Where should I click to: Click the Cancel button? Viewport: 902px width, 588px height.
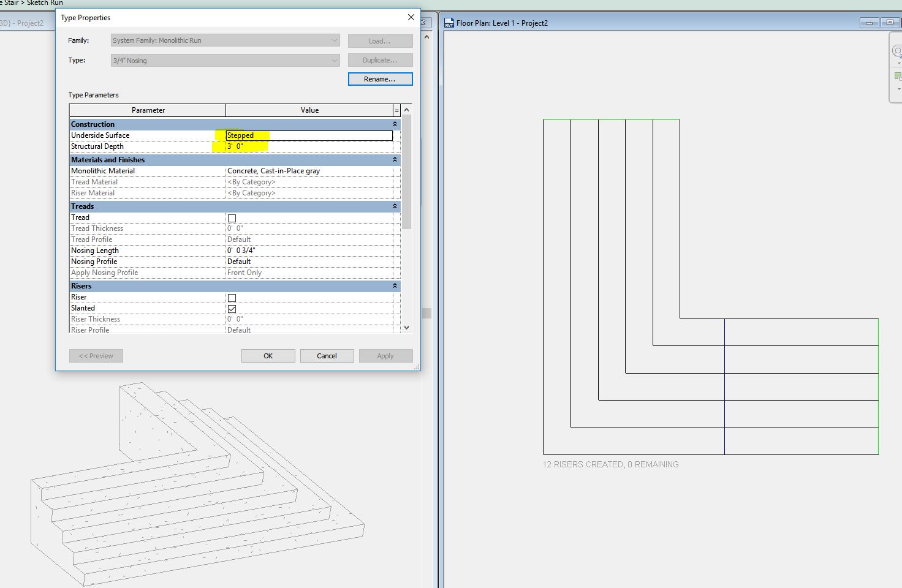[327, 356]
